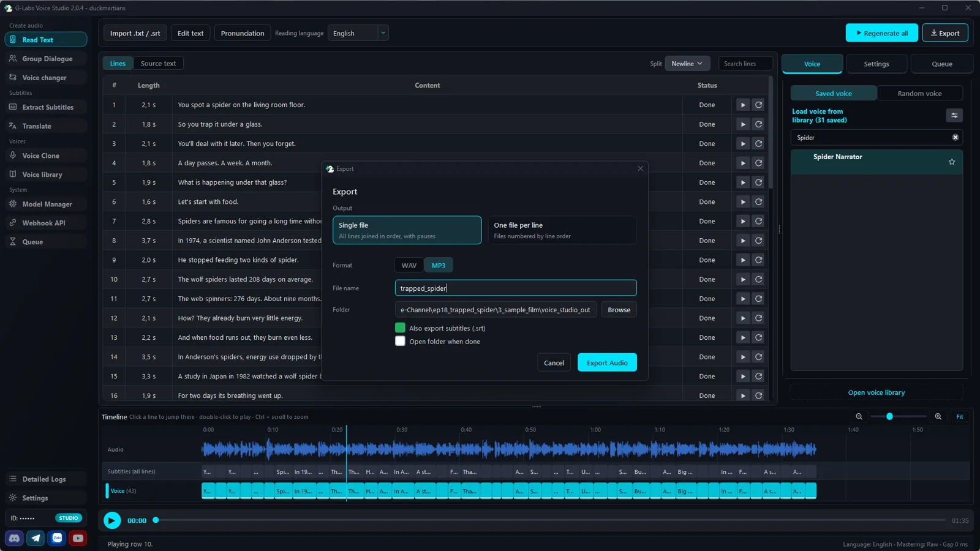The width and height of the screenshot is (980, 551).
Task: Play line 1 audio preview
Action: (742, 105)
